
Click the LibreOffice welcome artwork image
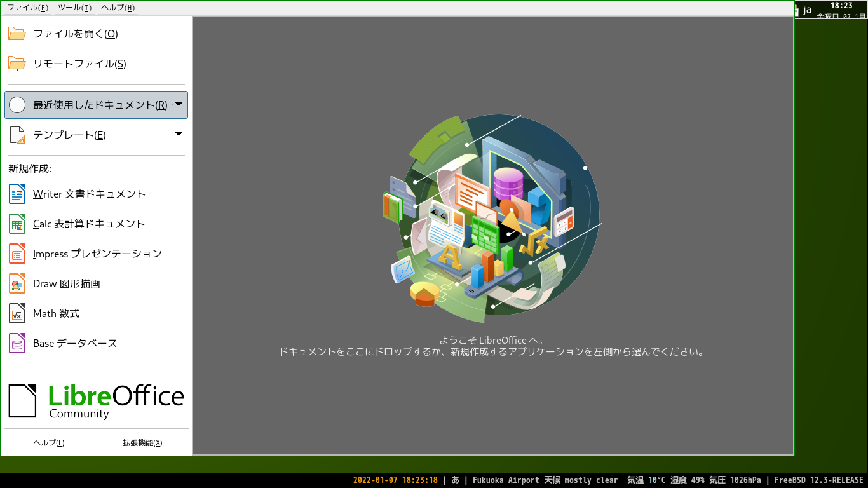click(x=493, y=220)
